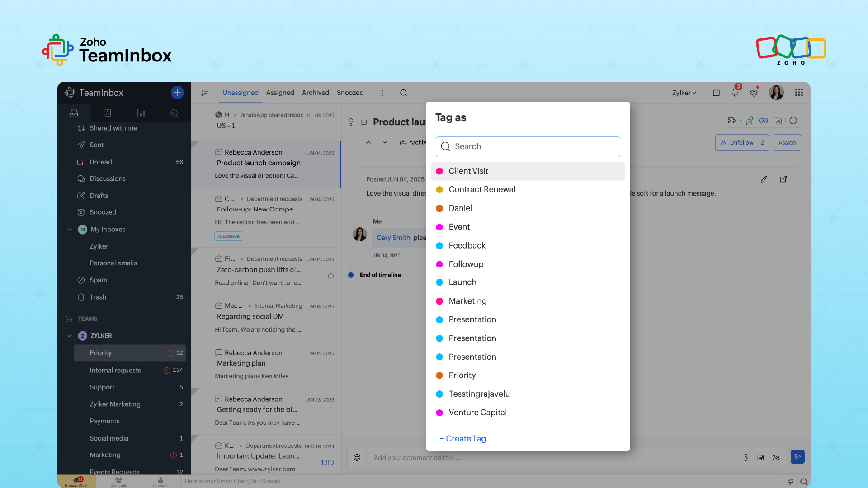
Task: Click the Create Tag link
Action: tap(462, 439)
